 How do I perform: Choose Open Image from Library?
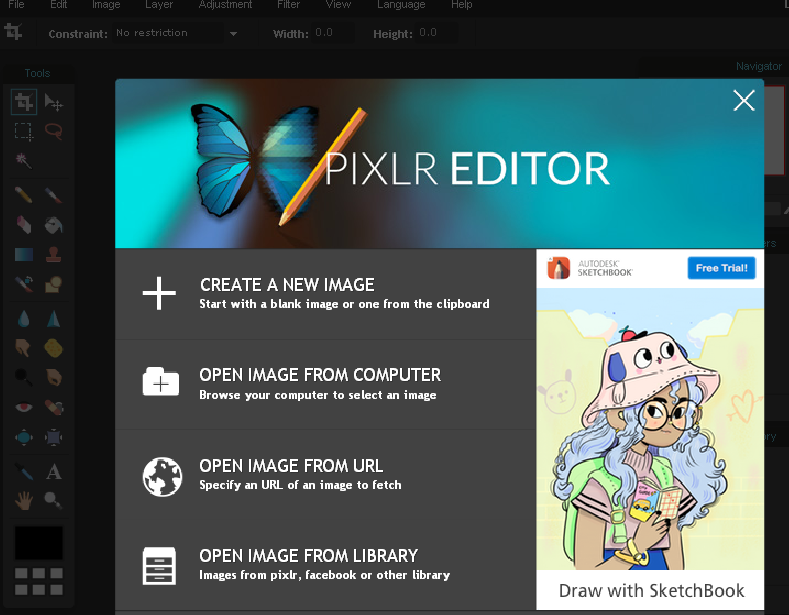326,565
